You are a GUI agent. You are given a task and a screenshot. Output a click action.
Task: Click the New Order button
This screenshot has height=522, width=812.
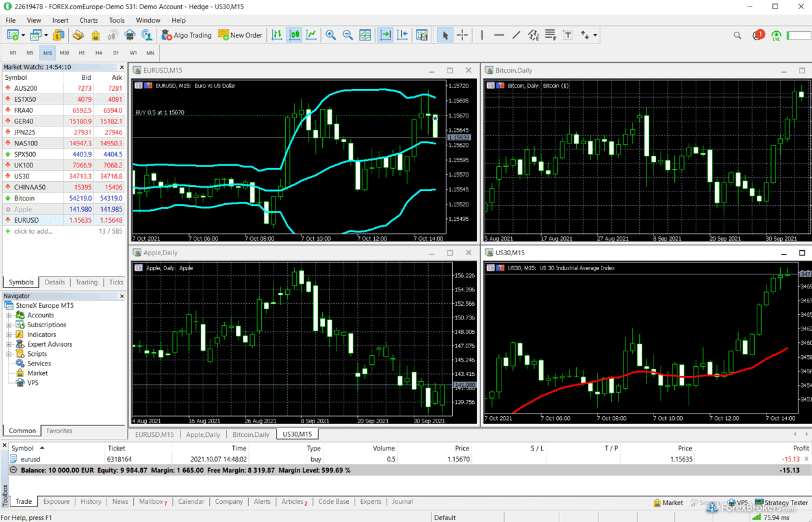point(240,35)
